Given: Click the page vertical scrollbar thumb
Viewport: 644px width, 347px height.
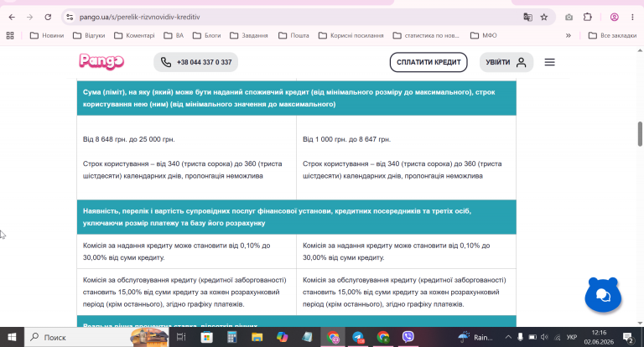Looking at the screenshot, I should 640,133.
